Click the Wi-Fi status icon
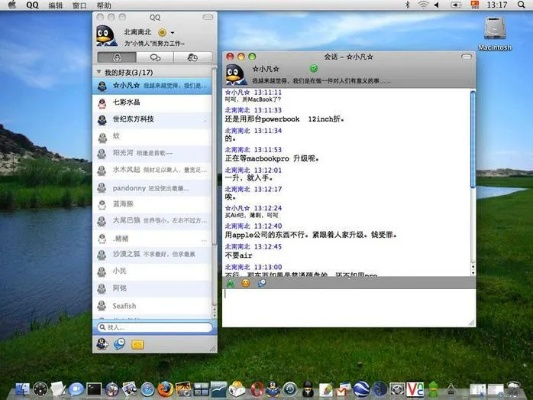The image size is (533, 400). click(423, 5)
